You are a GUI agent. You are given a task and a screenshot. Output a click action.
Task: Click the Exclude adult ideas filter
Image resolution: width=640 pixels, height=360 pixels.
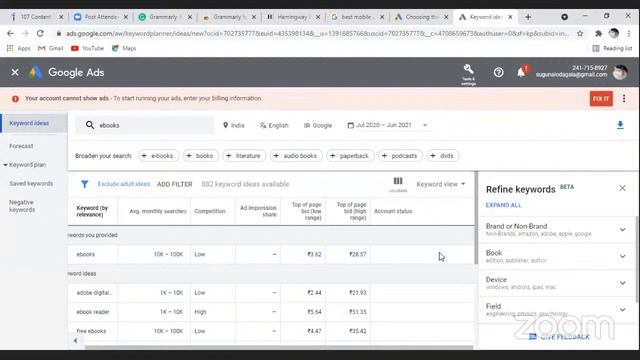click(x=124, y=184)
